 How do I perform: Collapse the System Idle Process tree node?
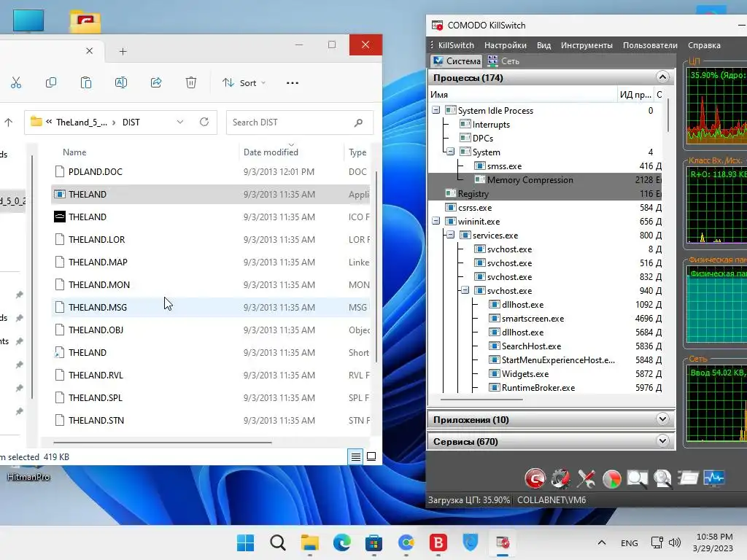[x=436, y=111]
